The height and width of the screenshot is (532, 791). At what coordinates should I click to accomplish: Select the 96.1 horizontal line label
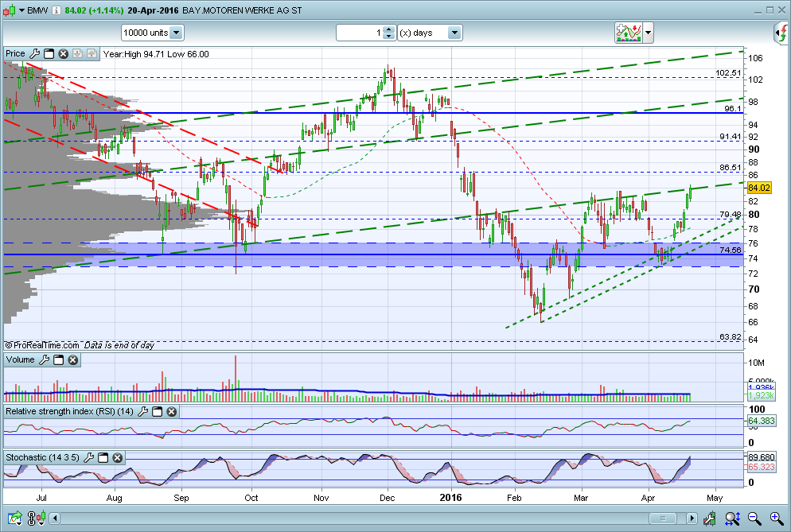[x=732, y=108]
